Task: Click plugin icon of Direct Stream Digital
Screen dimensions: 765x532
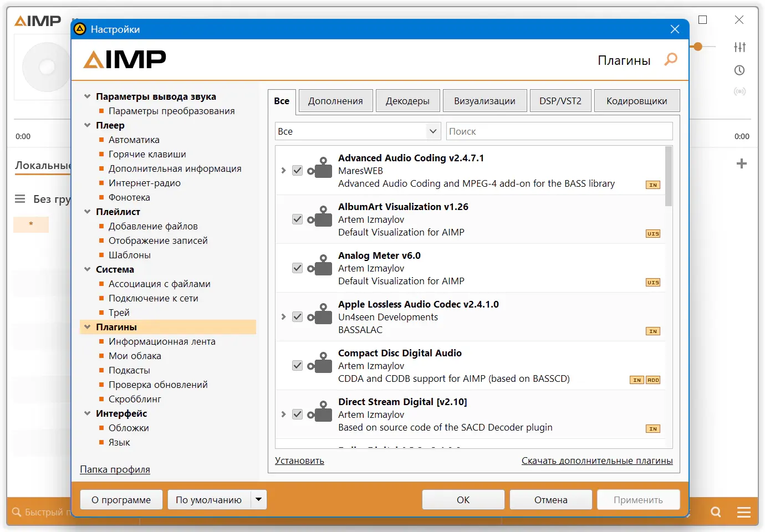Action: (x=320, y=412)
